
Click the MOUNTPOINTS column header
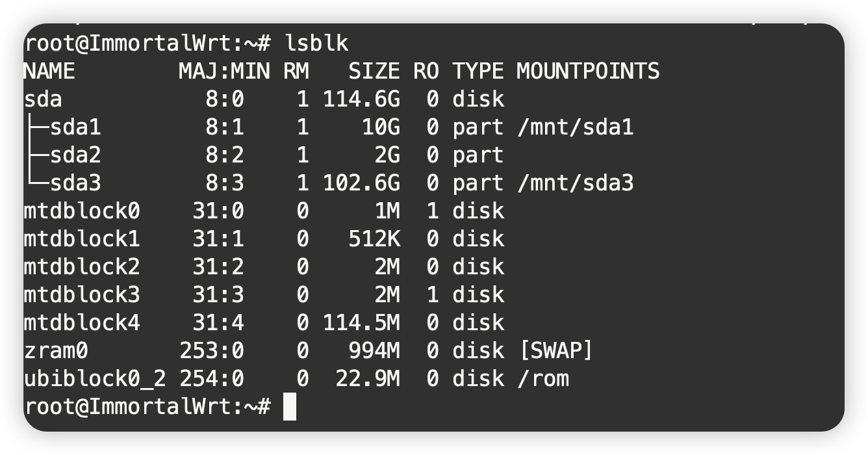pyautogui.click(x=588, y=71)
